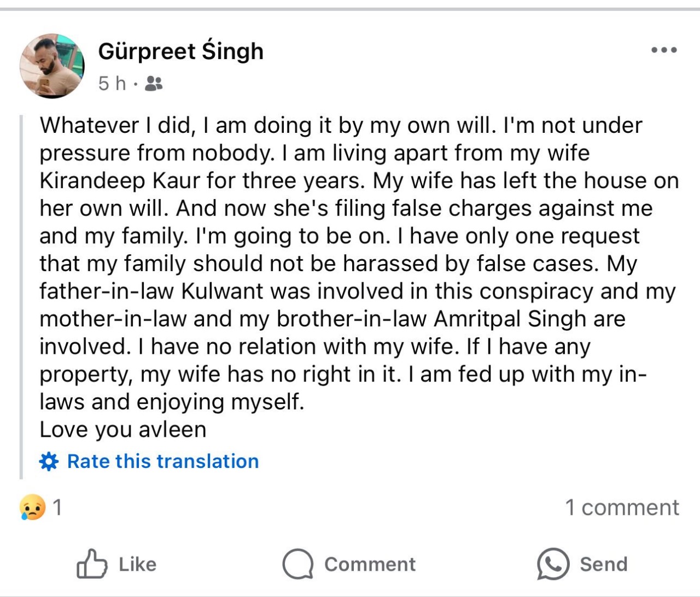Click the 5 h post timestamp

tap(112, 84)
